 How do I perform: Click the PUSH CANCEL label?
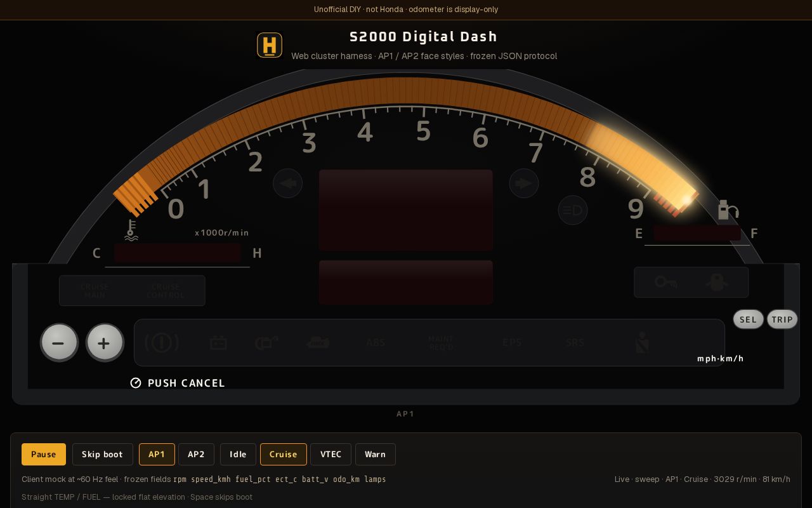click(187, 384)
